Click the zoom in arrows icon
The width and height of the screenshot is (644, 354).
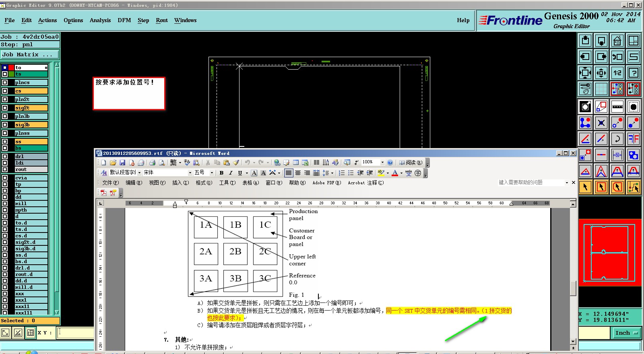tap(585, 73)
